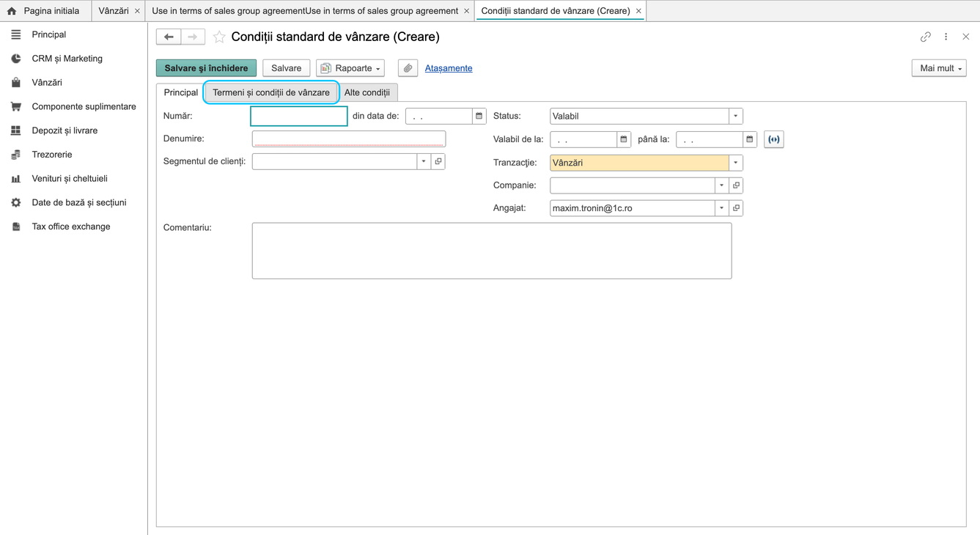The image size is (980, 535).
Task: Select the Principal form tab
Action: (x=180, y=92)
